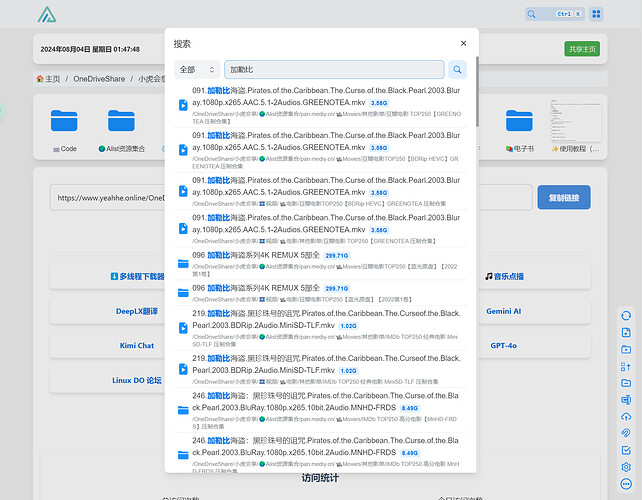The width and height of the screenshot is (642, 500).
Task: Open the gear settings icon in the right sidebar
Action: tap(626, 467)
